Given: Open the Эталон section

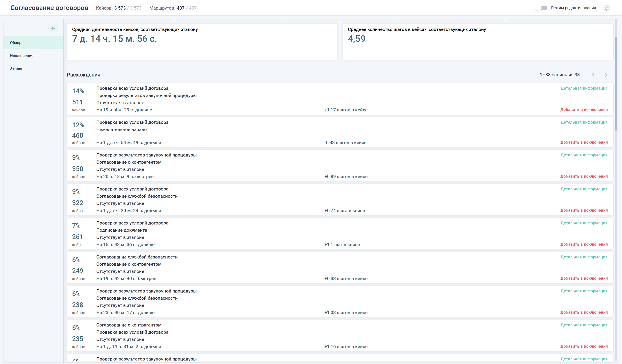Looking at the screenshot, I should tap(16, 69).
